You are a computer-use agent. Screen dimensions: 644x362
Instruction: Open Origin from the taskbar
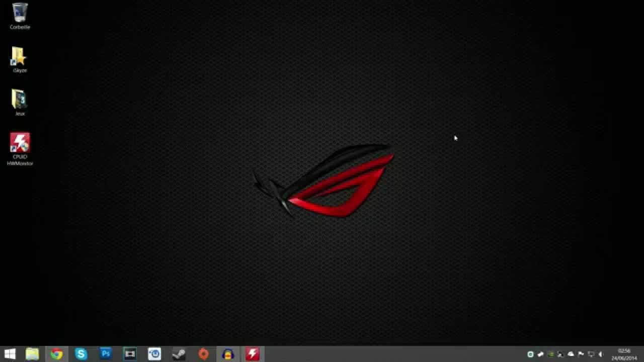[x=203, y=354]
